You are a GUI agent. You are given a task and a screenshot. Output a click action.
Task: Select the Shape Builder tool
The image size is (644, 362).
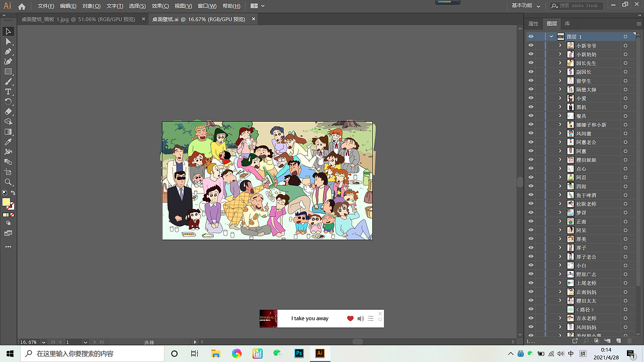tap(8, 122)
